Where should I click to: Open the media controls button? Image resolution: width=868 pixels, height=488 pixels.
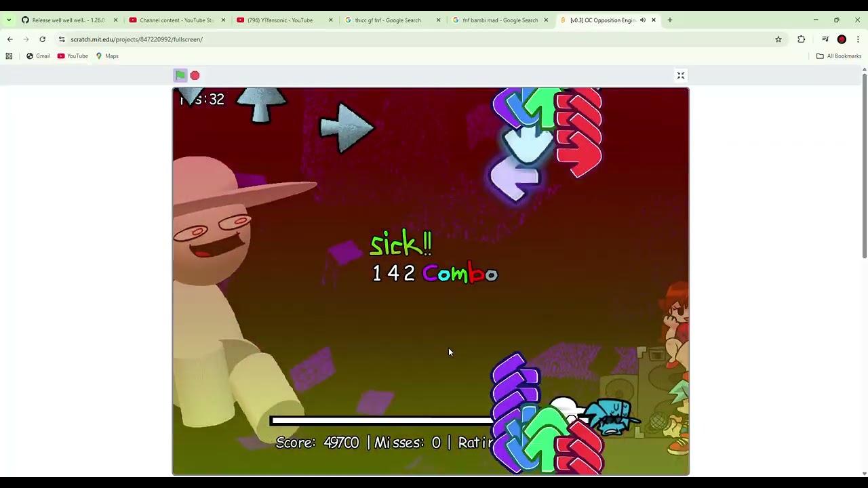(825, 39)
